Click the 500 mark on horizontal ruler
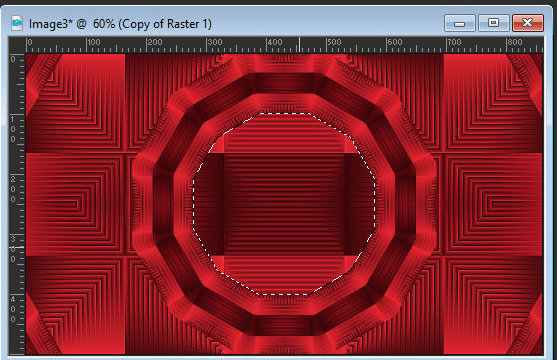557x360 pixels. [x=334, y=42]
